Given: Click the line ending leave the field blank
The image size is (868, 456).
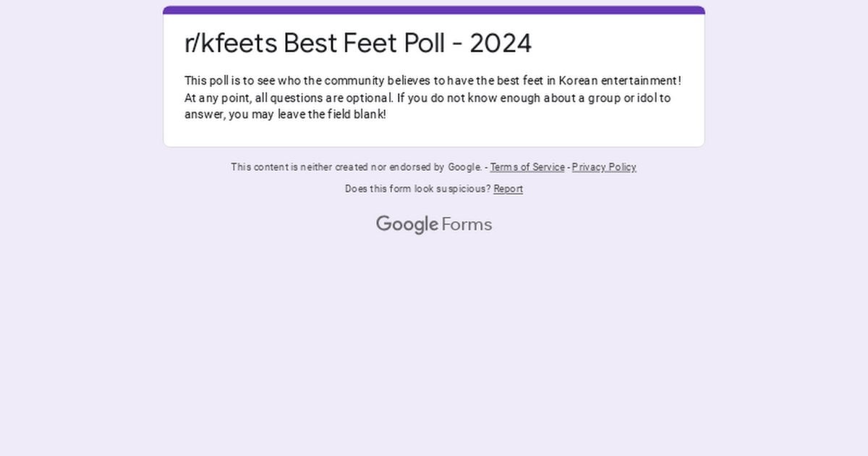Looking at the screenshot, I should [285, 114].
